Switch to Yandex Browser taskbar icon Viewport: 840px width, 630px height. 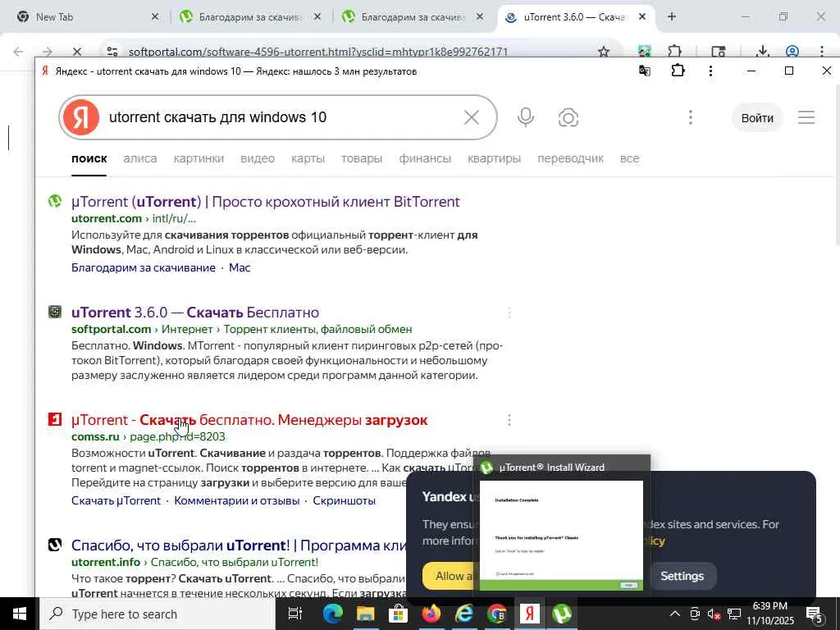[529, 614]
